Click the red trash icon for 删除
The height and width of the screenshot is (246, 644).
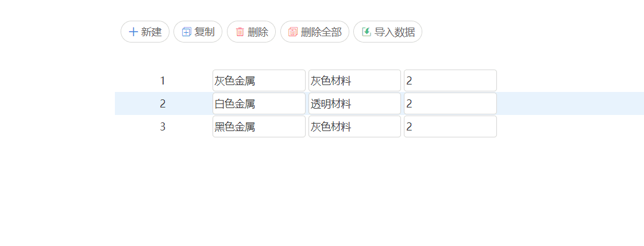[240, 32]
